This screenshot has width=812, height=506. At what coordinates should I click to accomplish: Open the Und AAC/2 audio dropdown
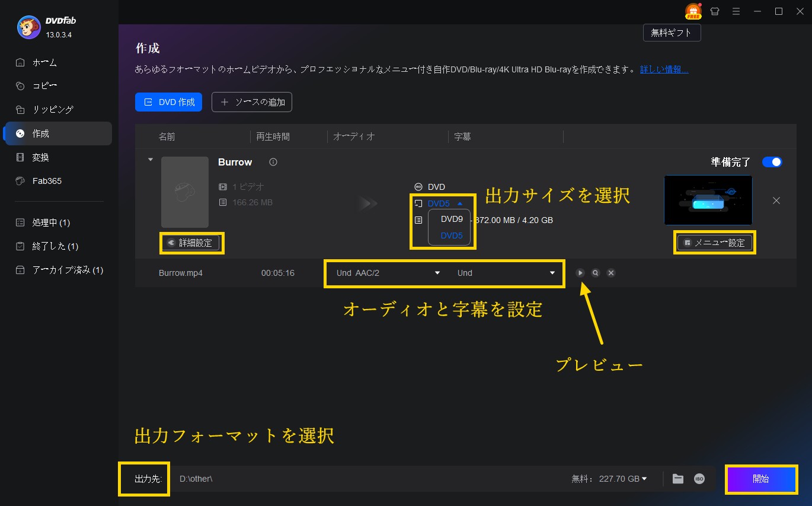[x=388, y=273]
